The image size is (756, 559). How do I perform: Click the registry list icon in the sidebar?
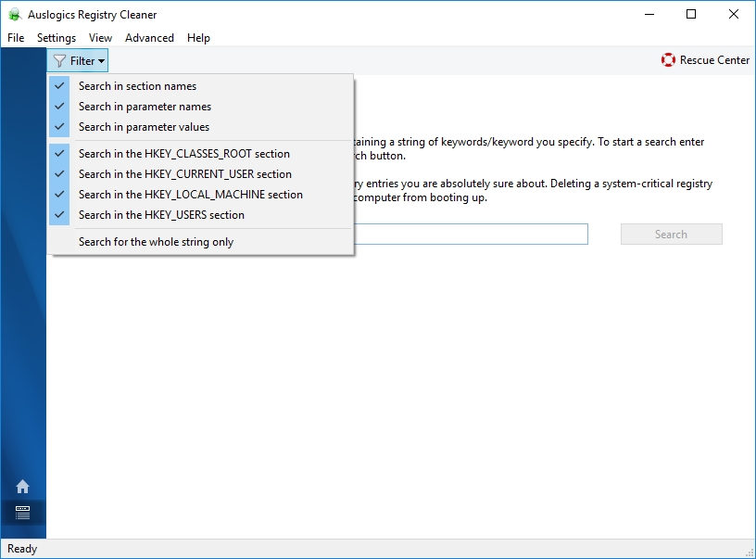tap(22, 512)
